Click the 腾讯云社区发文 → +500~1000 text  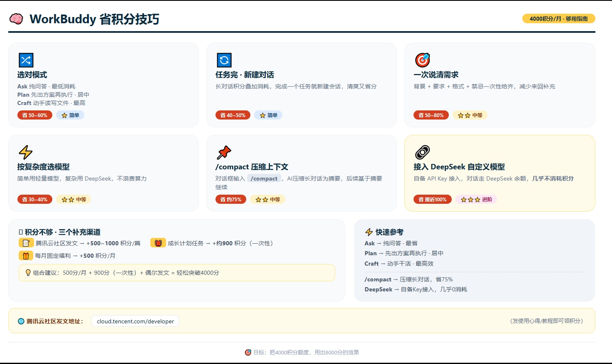click(88, 243)
